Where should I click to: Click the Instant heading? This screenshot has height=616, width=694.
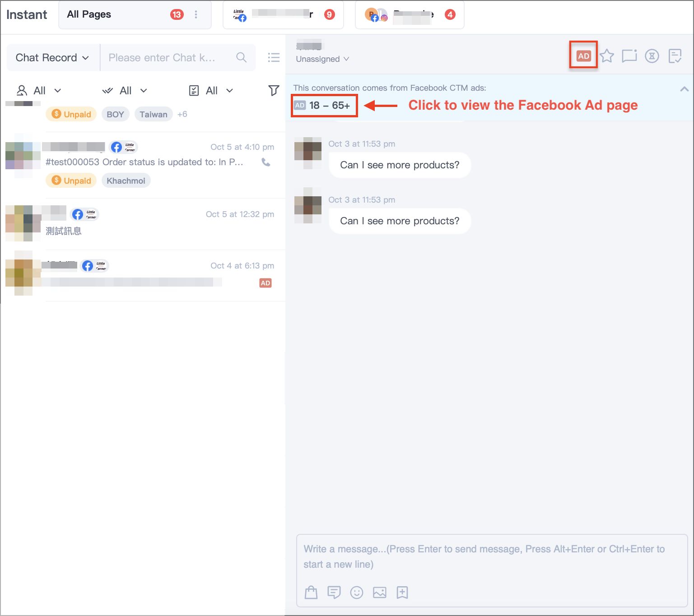pos(27,14)
